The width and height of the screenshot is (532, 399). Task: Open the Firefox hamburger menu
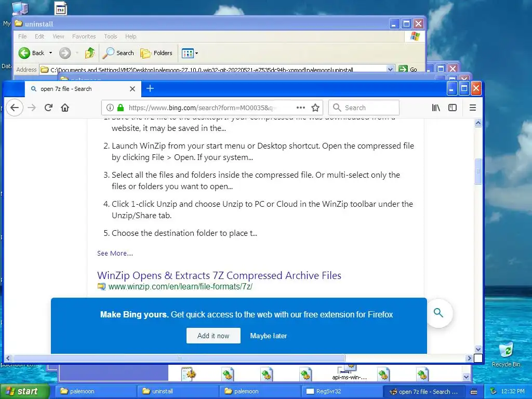473,108
